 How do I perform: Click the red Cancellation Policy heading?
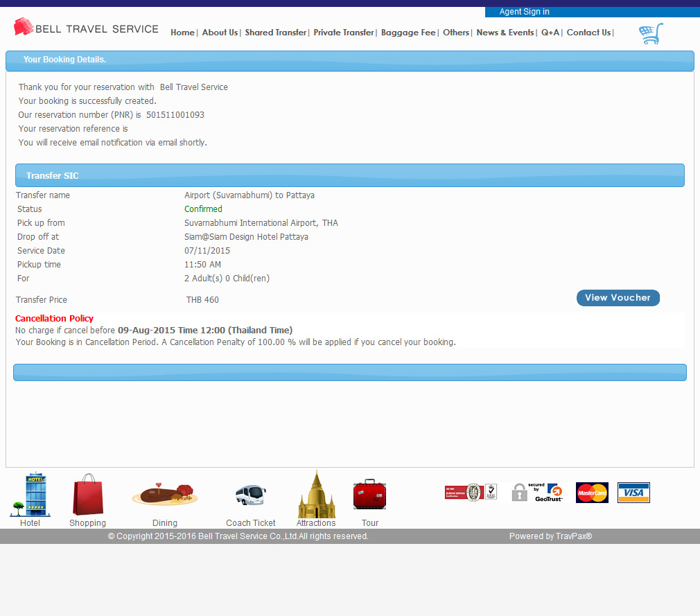click(x=54, y=318)
